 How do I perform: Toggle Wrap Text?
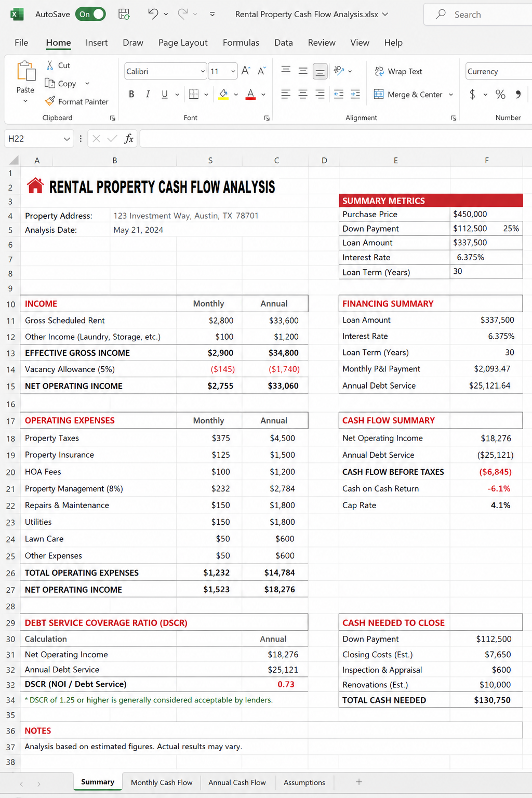click(398, 71)
